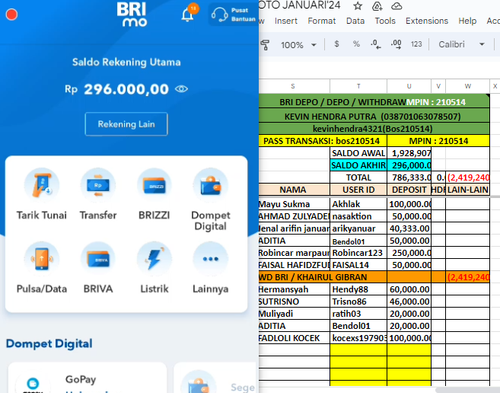Increase decimal places
Viewport: 500px width, 393px height.
[396, 44]
